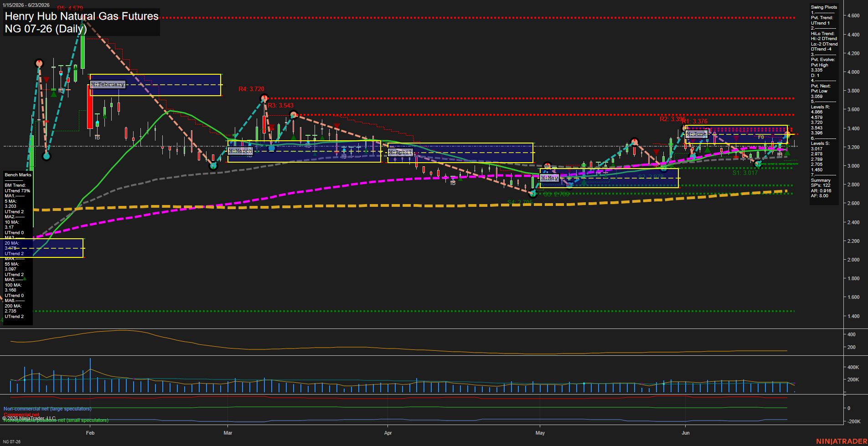
Task: Select Non-commercial net (large speculators) legend
Action: point(47,409)
